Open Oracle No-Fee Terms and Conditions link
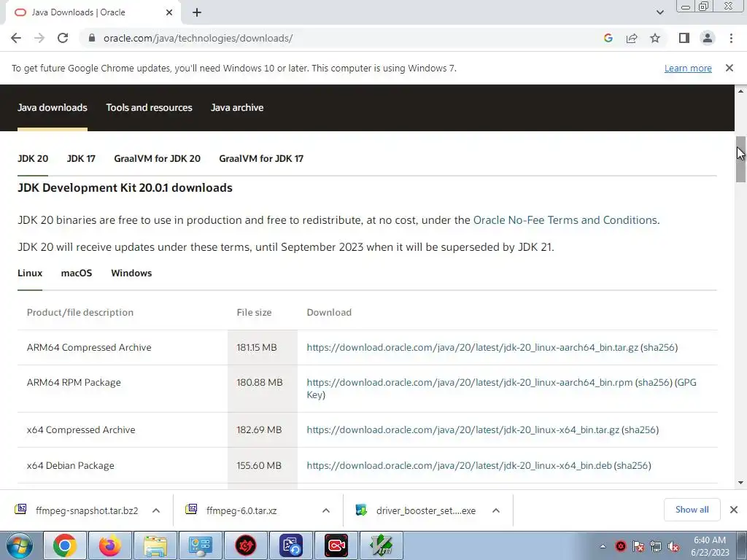 coord(565,220)
